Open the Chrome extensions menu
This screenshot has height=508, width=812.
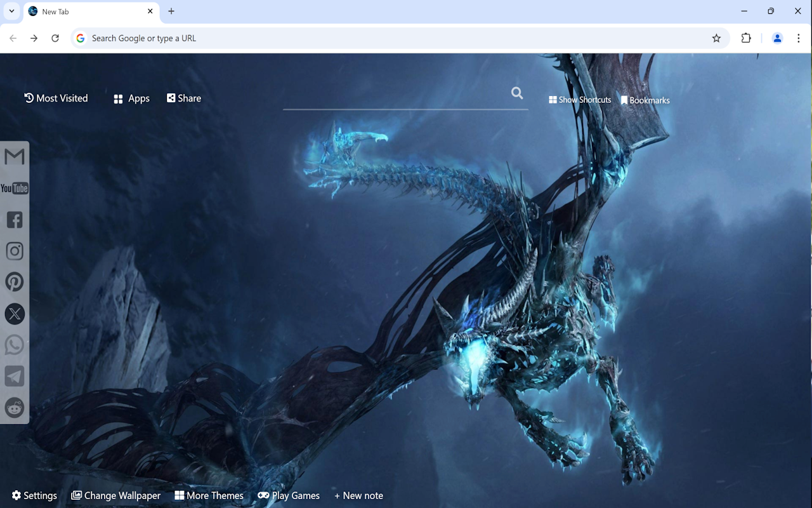(746, 38)
